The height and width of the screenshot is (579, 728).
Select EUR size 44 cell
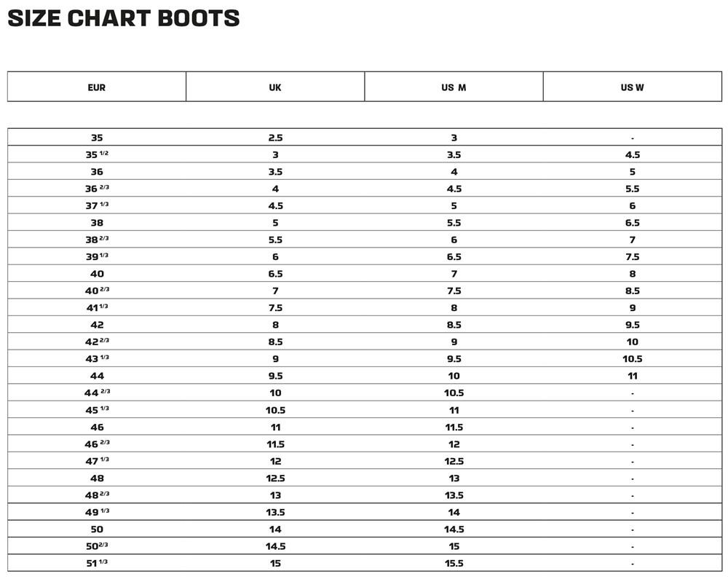click(97, 376)
